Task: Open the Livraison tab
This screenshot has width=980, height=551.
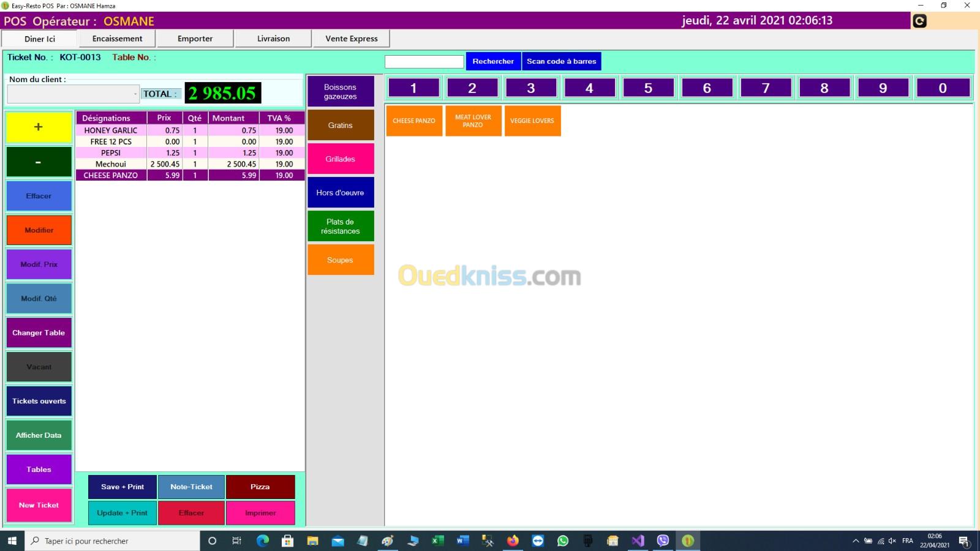Action: (273, 39)
